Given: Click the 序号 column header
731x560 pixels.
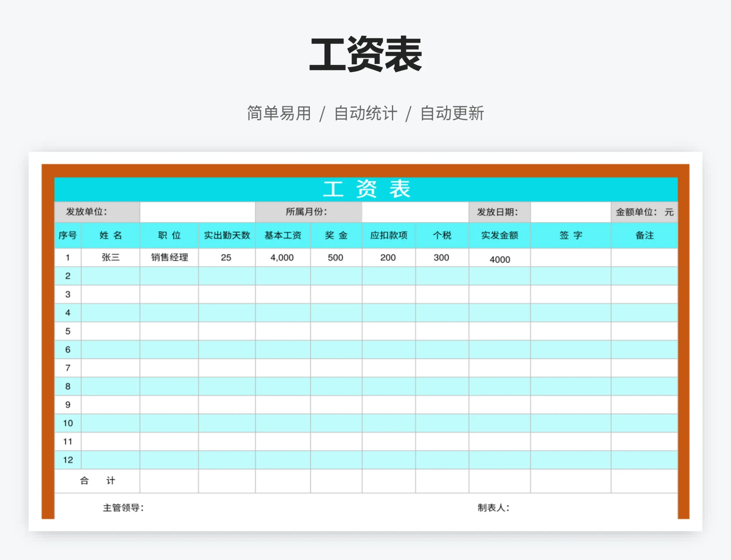Looking at the screenshot, I should 68,236.
